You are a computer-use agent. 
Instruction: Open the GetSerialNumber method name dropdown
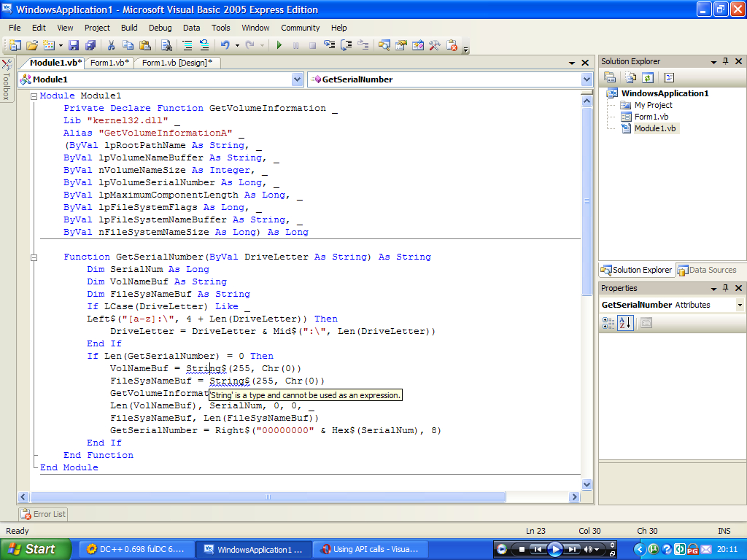coord(587,79)
